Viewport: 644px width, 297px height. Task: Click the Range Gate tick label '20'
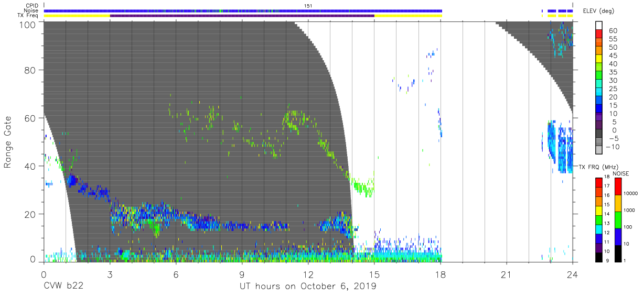click(30, 214)
